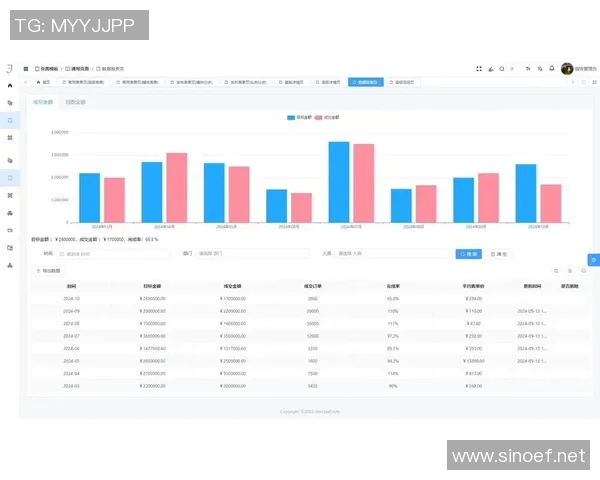Open the 部门 select dropdown

(253, 253)
